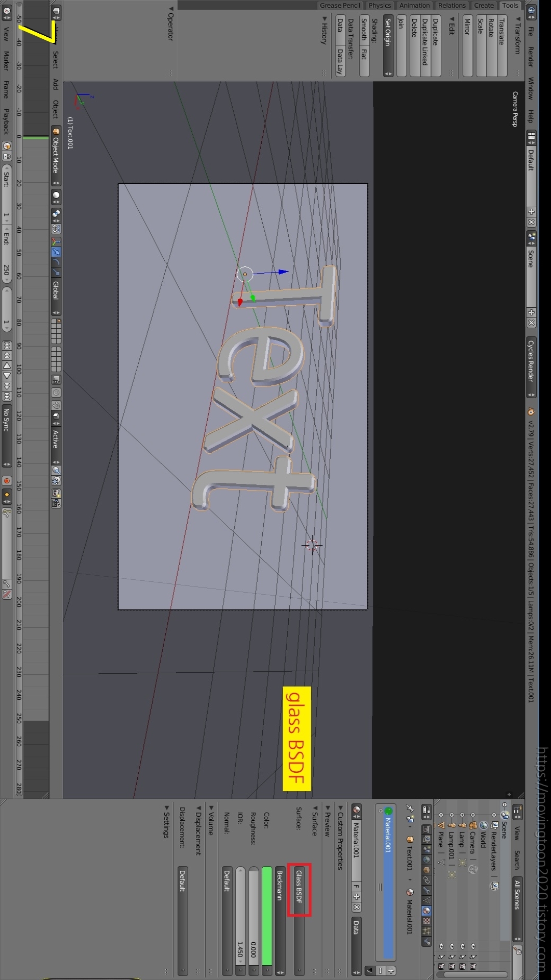Open the Beckmann distribution dropdown

coord(280,920)
